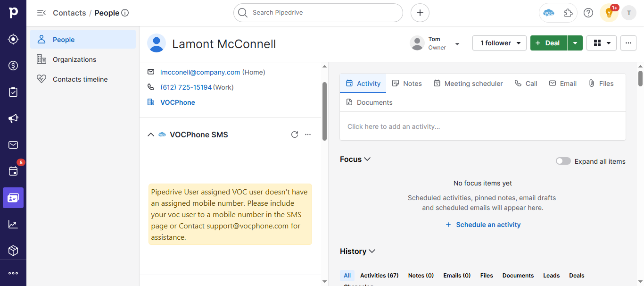
Task: Expand the Focus section chevron
Action: point(367,160)
